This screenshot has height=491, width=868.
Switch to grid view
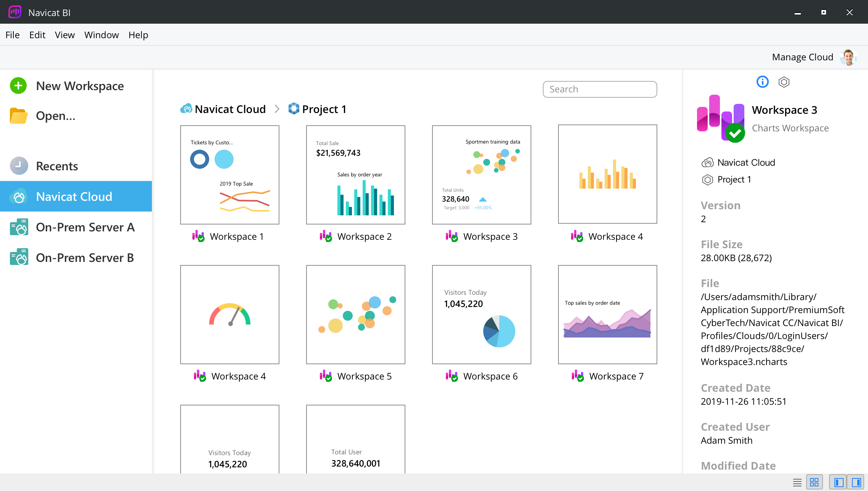pos(814,482)
